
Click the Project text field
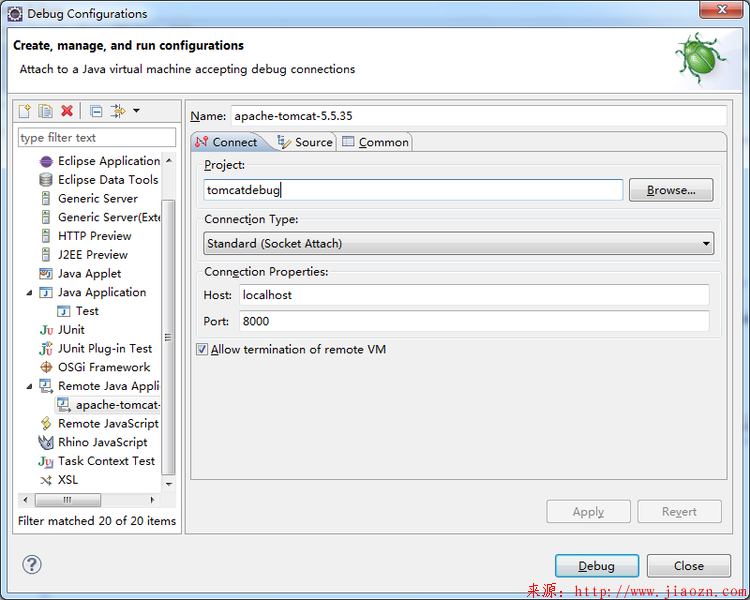tap(413, 190)
